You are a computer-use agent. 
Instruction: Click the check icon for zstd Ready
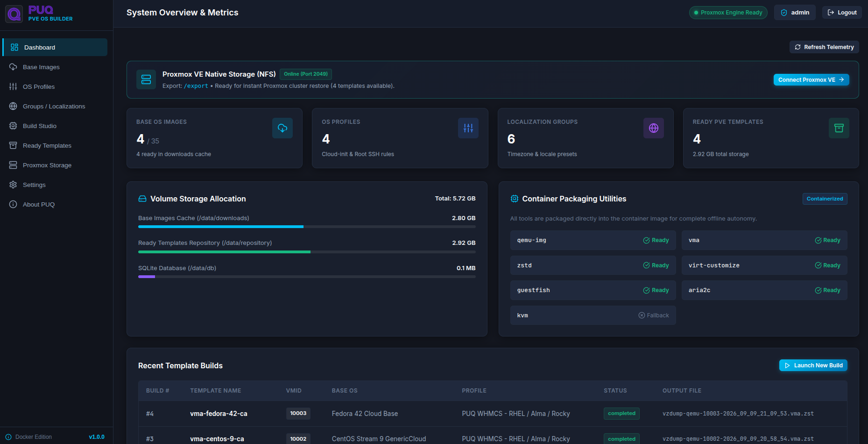[647, 265]
